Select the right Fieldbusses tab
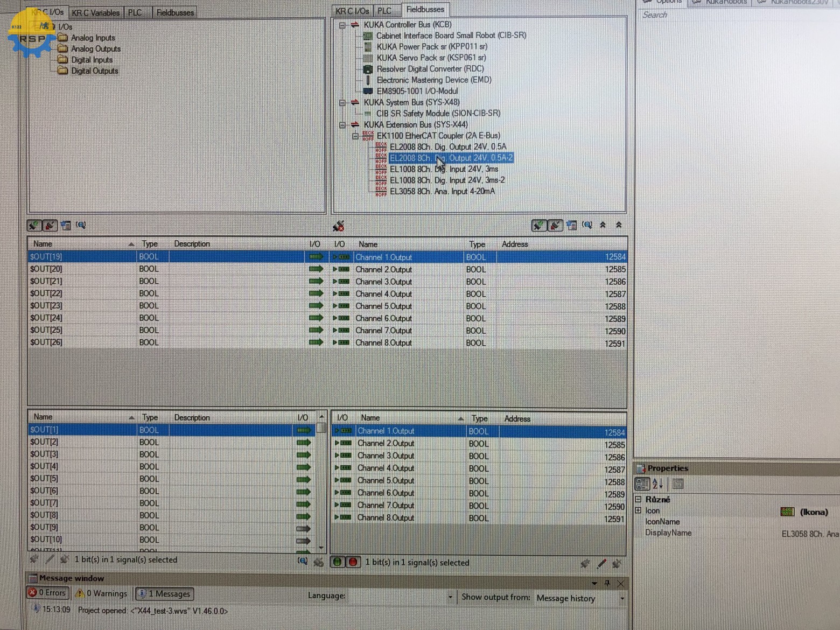840x630 pixels. tap(425, 9)
